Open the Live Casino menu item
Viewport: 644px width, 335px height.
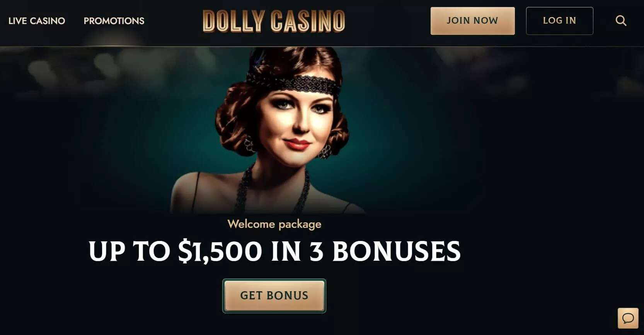click(37, 21)
